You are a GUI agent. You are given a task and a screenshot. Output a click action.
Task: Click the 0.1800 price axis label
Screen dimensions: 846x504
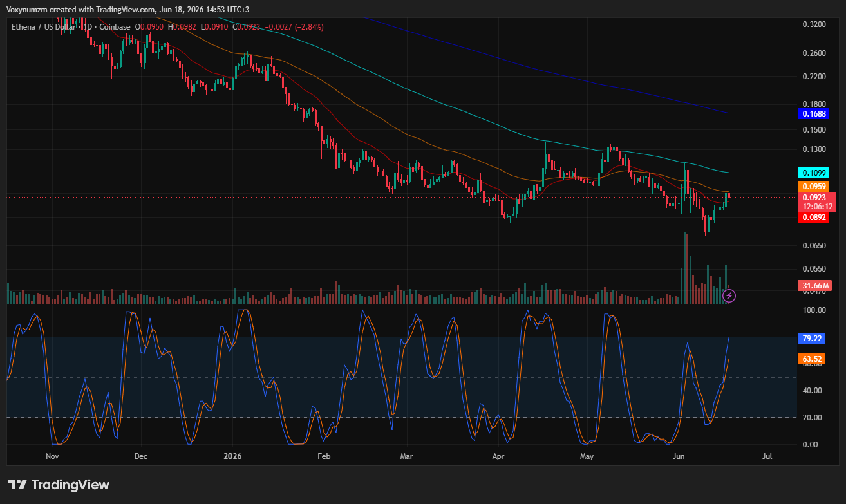pyautogui.click(x=814, y=104)
